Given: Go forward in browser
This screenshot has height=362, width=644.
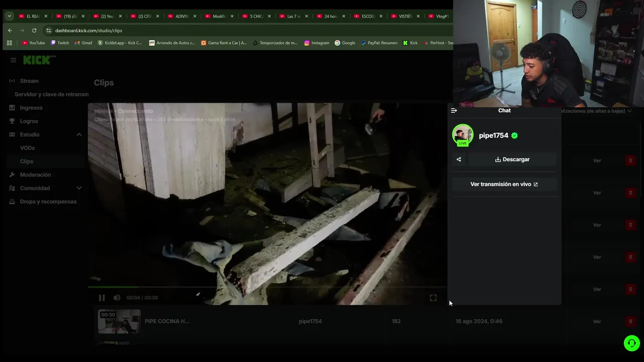Looking at the screenshot, I should (22, 30).
